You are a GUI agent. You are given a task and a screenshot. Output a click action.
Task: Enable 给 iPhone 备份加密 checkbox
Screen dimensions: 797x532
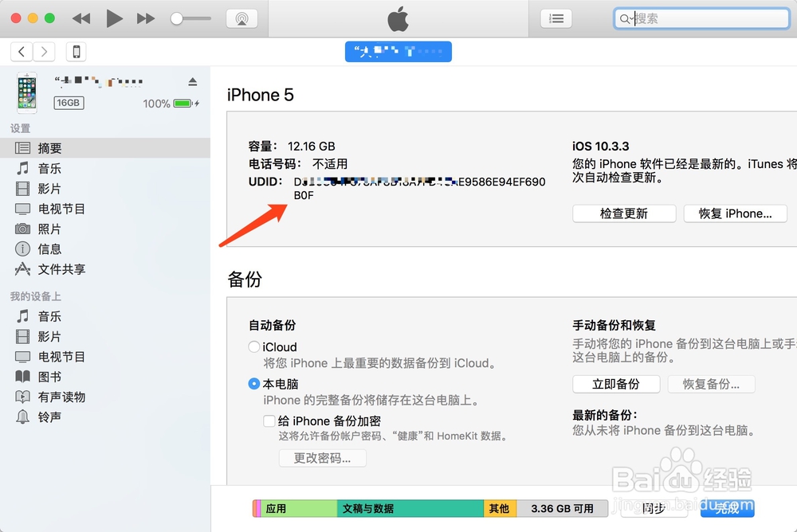[269, 421]
